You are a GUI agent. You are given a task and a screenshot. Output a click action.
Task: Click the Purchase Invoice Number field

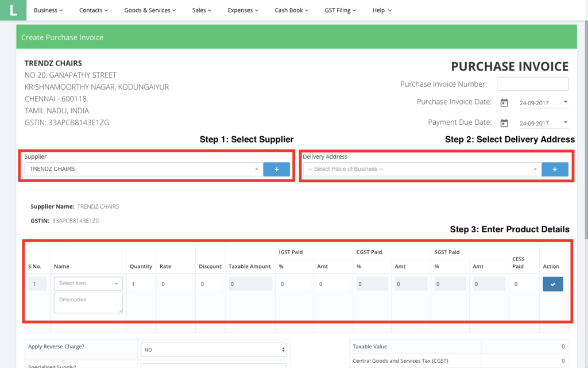pyautogui.click(x=532, y=83)
